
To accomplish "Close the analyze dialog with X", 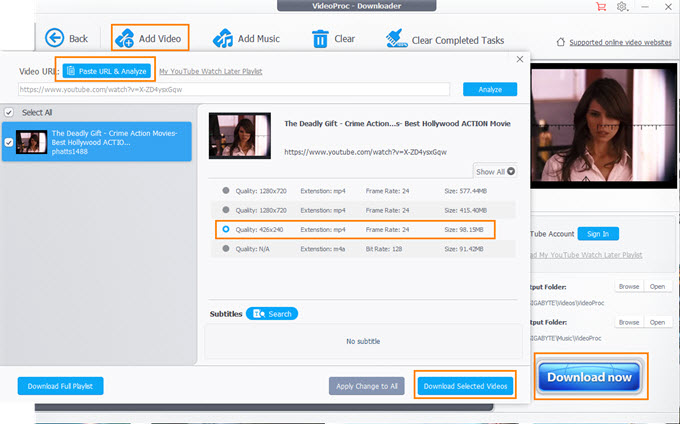I will click(x=520, y=59).
